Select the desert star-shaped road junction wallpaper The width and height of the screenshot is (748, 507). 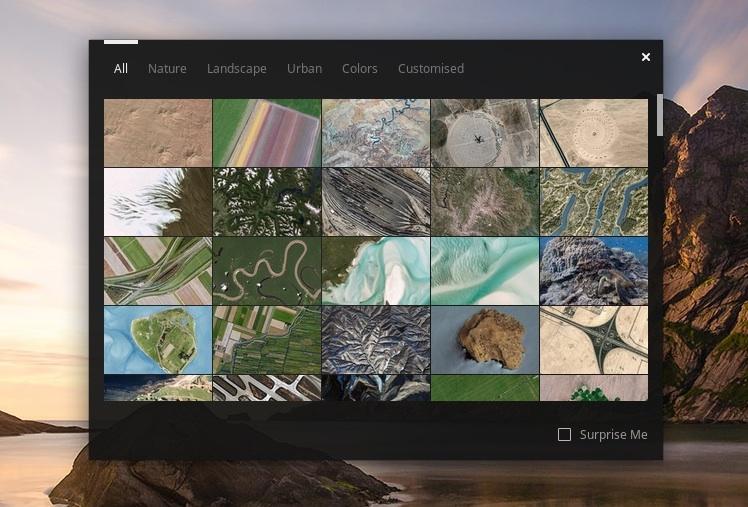594,340
